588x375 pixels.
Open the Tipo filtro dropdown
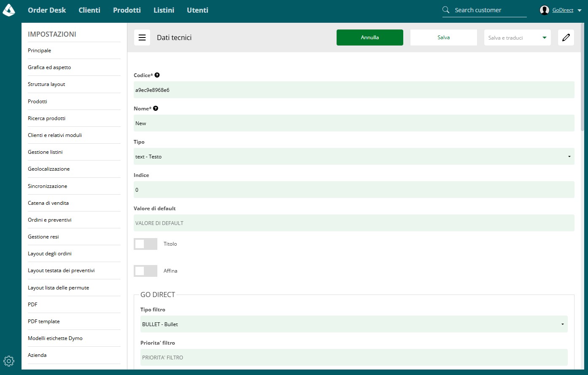(x=354, y=324)
